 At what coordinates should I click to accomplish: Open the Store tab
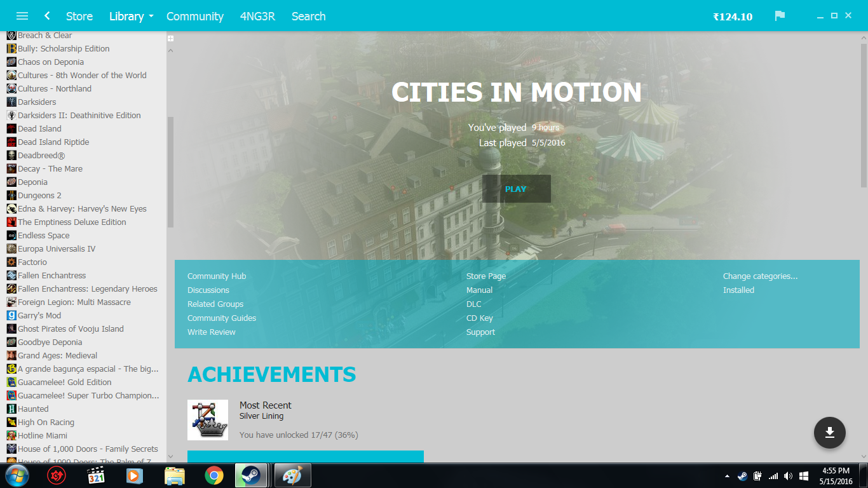pos(79,16)
